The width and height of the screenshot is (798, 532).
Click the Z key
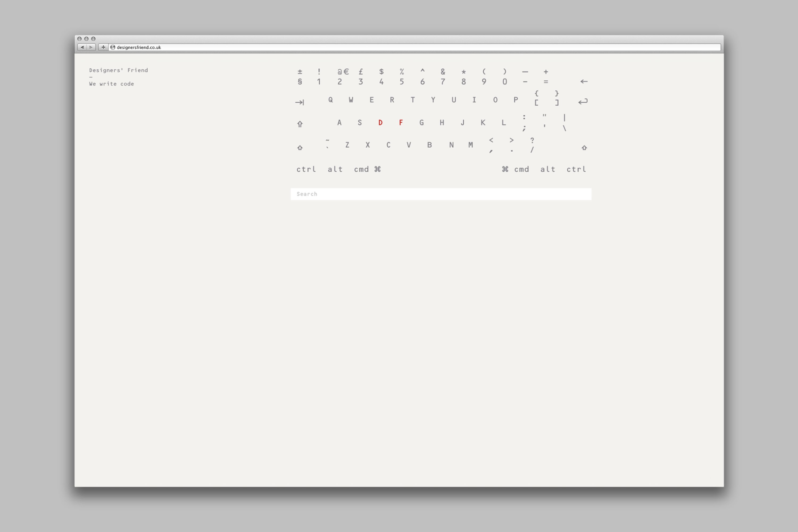[347, 145]
